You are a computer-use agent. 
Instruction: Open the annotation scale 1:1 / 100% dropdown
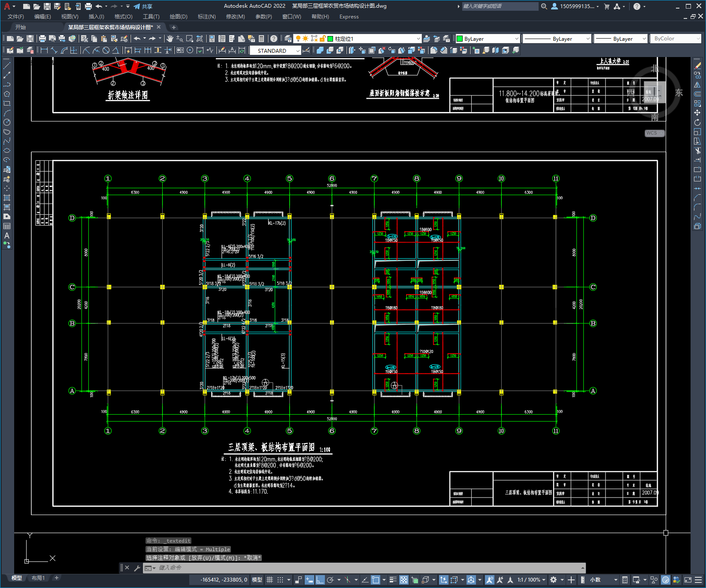click(531, 580)
